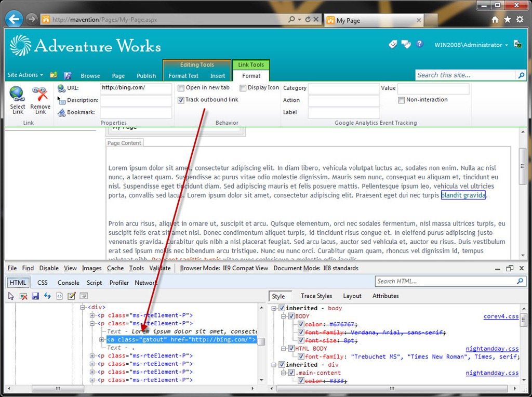Uncheck Track outbound link checkbox
Viewport: 532px width, 397px height.
point(181,100)
